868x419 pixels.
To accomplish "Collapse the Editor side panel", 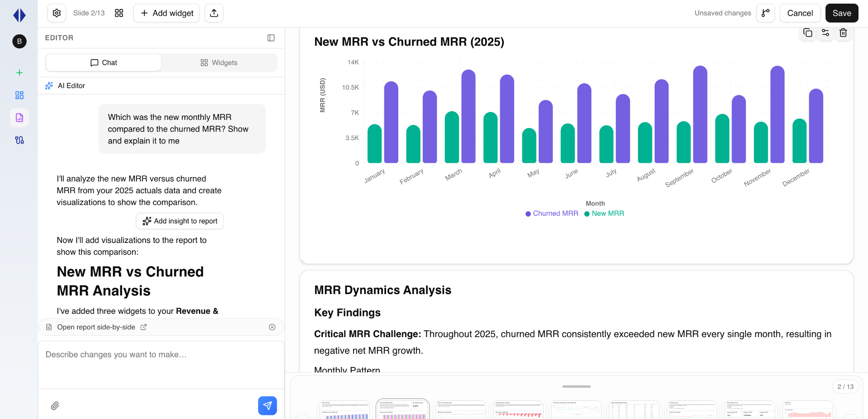I will coord(271,38).
